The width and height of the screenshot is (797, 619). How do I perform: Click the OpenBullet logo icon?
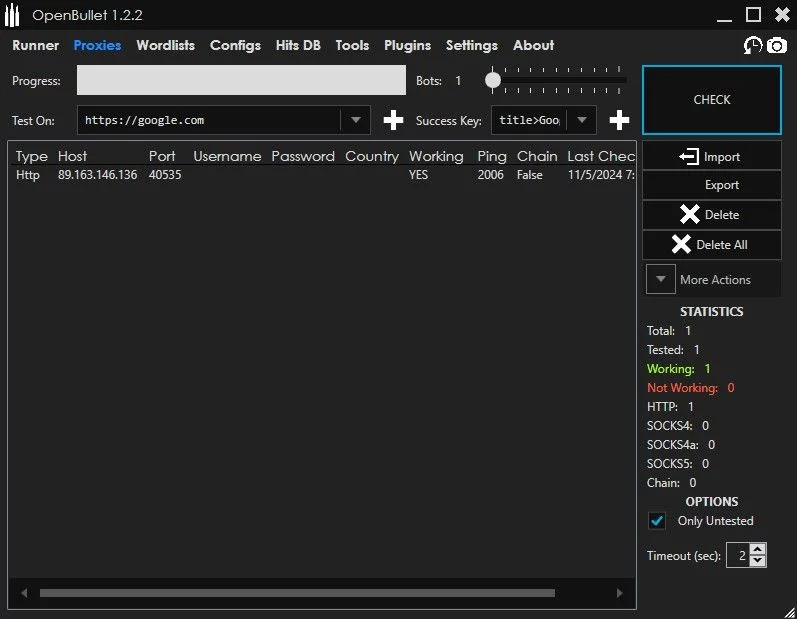(x=12, y=16)
